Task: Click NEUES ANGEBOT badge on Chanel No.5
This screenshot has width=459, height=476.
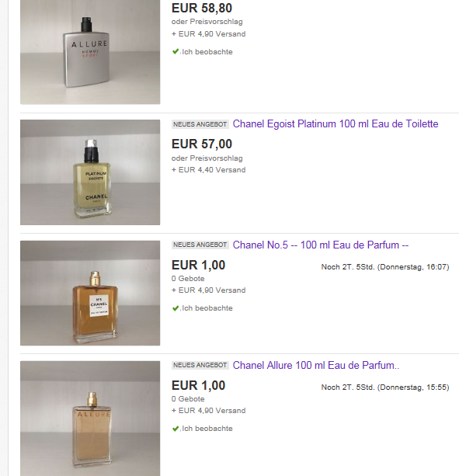Action: (200, 245)
